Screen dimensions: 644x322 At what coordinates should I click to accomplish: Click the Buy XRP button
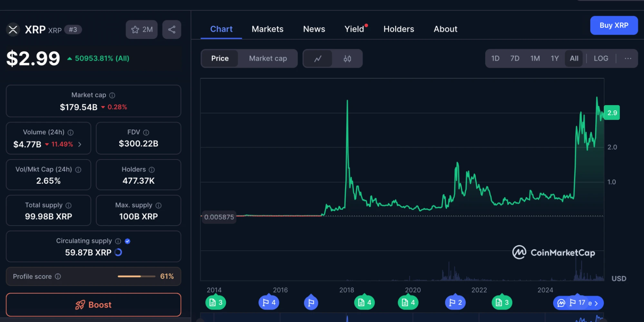coord(613,25)
